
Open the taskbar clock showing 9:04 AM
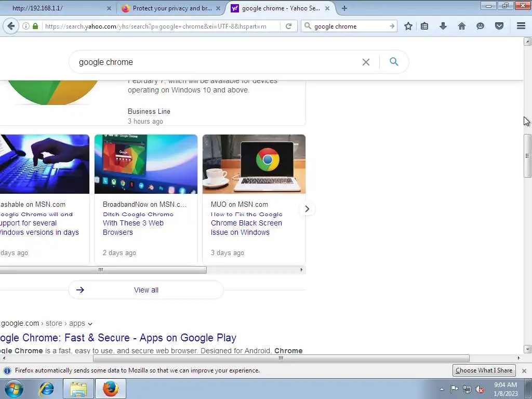(x=505, y=389)
